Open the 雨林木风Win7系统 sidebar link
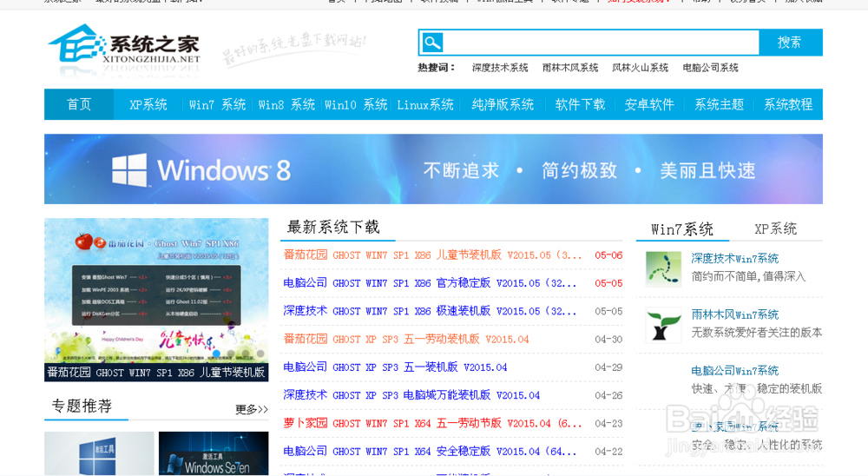 tap(734, 314)
